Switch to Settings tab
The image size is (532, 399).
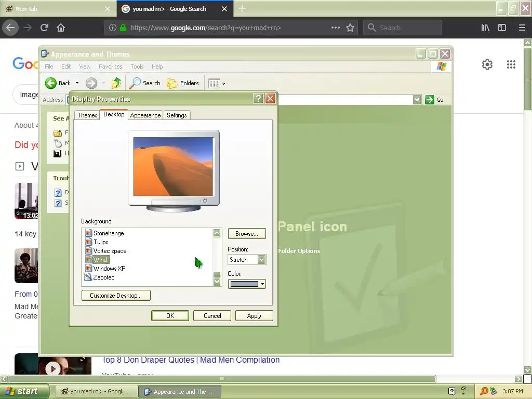pos(177,115)
